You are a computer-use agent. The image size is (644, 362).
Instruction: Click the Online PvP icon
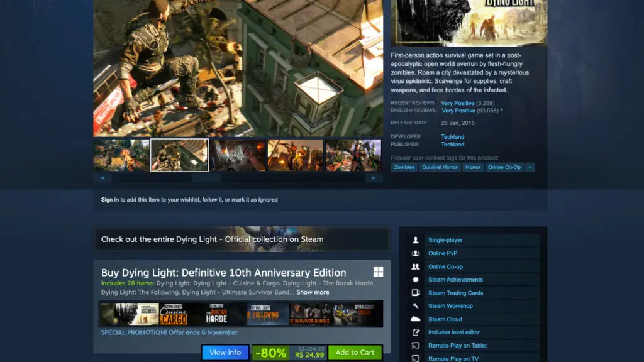[415, 253]
